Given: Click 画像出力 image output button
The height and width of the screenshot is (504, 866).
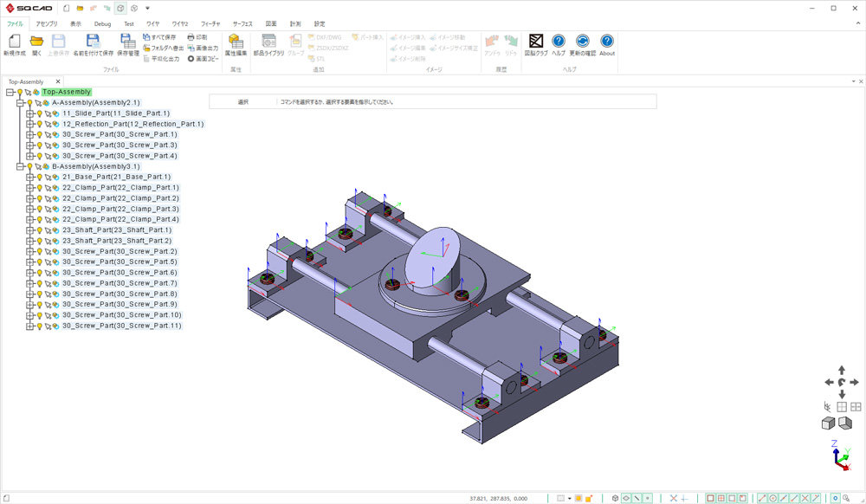Looking at the screenshot, I should 203,48.
